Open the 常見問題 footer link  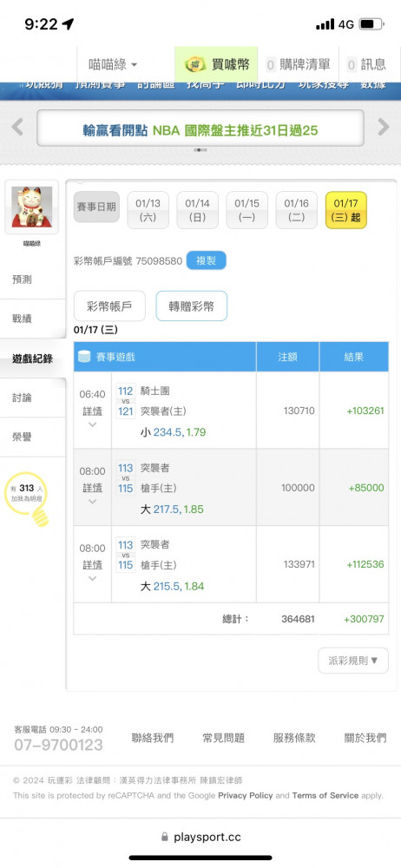(224, 738)
